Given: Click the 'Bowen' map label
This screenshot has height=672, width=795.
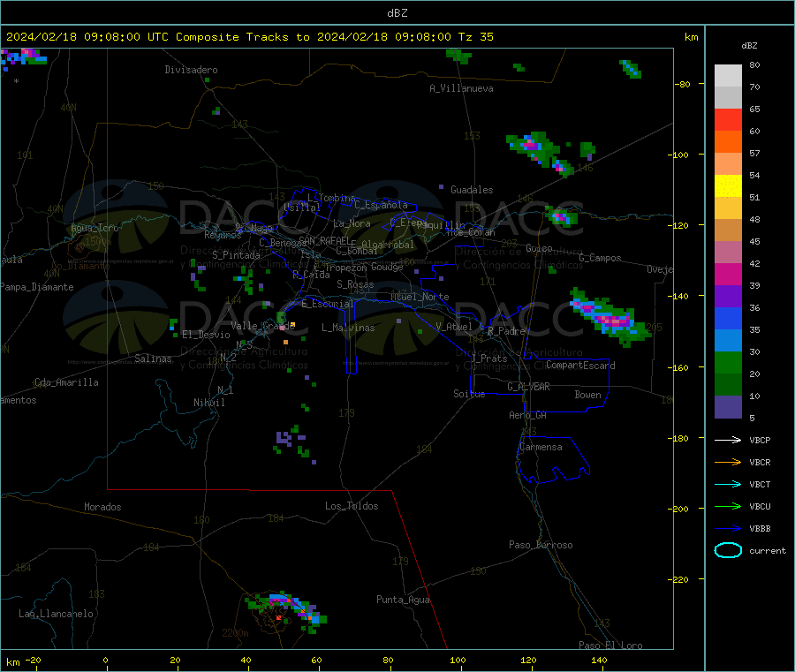Looking at the screenshot, I should click(587, 395).
